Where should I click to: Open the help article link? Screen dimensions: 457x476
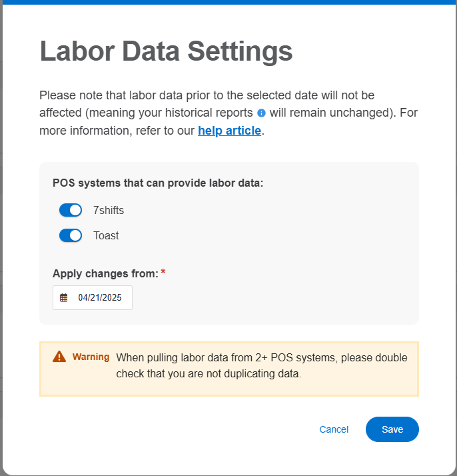(229, 131)
